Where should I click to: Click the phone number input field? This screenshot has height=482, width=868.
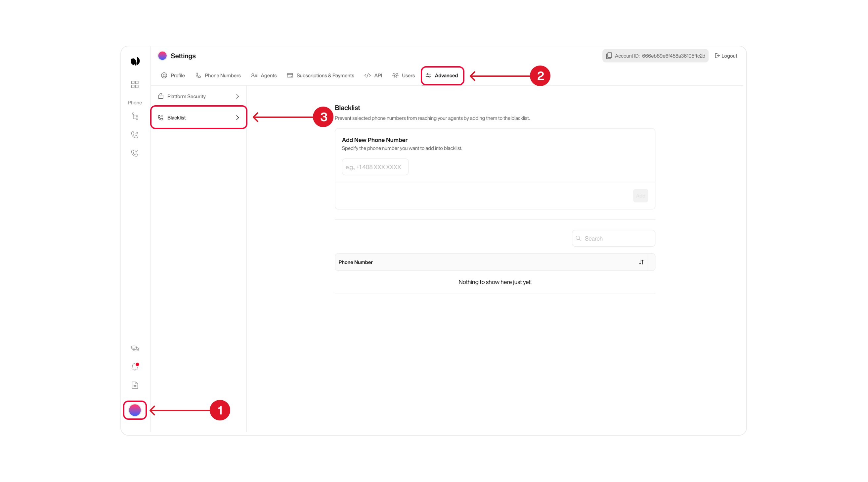pyautogui.click(x=375, y=167)
